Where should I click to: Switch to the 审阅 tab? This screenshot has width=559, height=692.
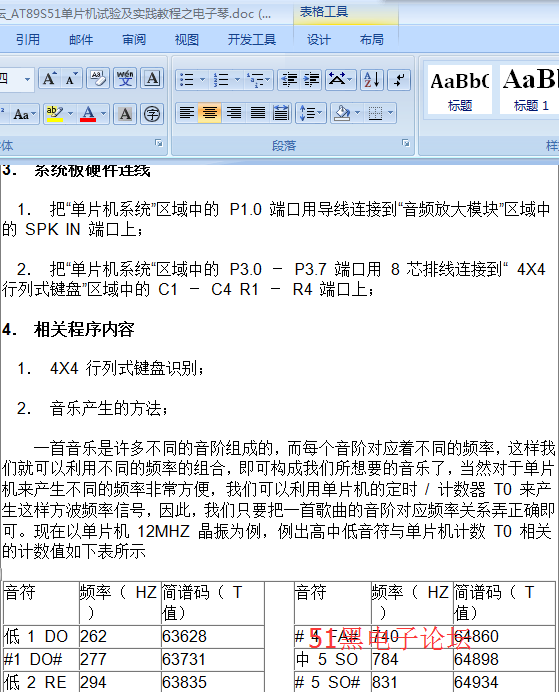click(134, 40)
